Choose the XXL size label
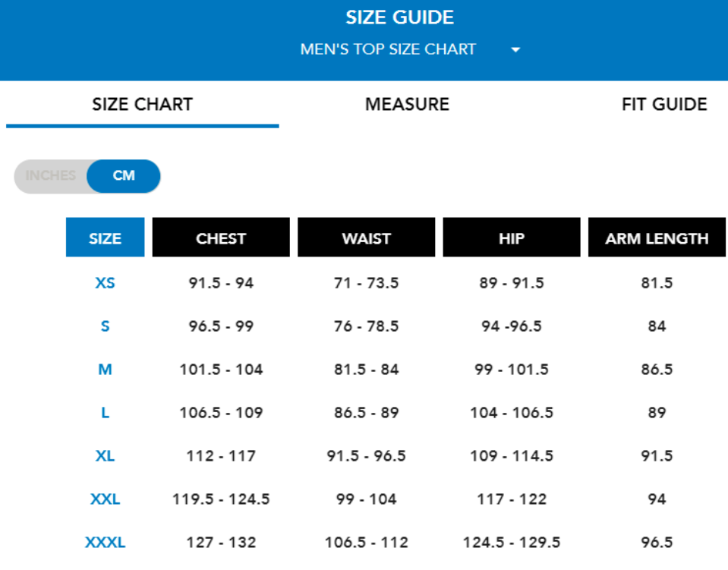Image resolution: width=728 pixels, height=570 pixels. coord(105,499)
